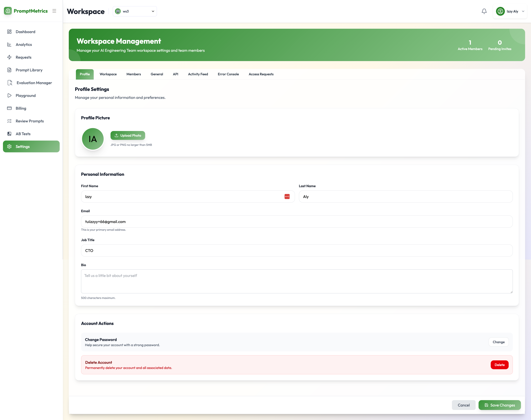Open AB Tests sidebar icon

point(9,134)
